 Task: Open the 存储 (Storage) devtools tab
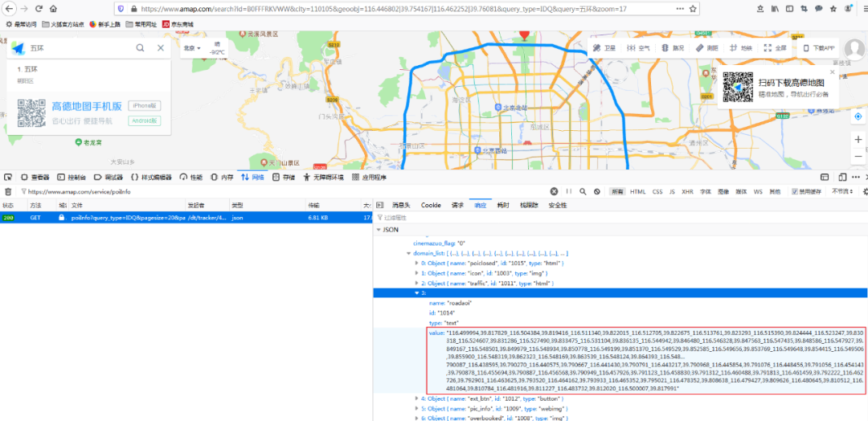coord(284,178)
